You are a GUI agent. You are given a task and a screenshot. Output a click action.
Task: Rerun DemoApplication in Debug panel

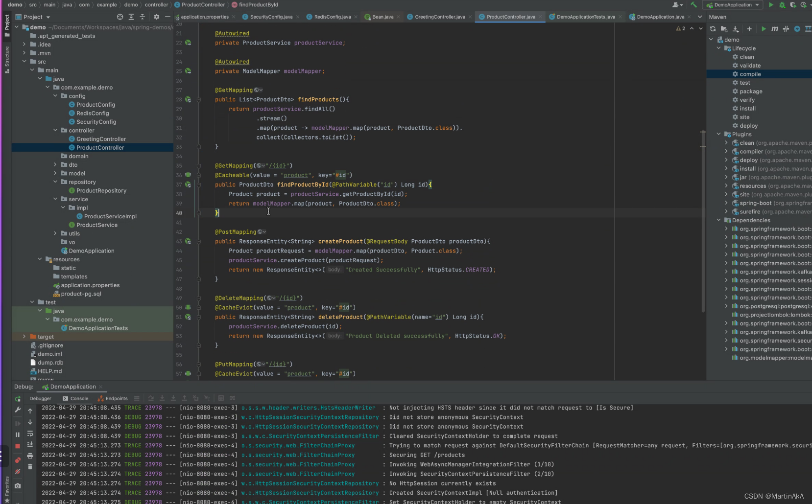coord(18,399)
